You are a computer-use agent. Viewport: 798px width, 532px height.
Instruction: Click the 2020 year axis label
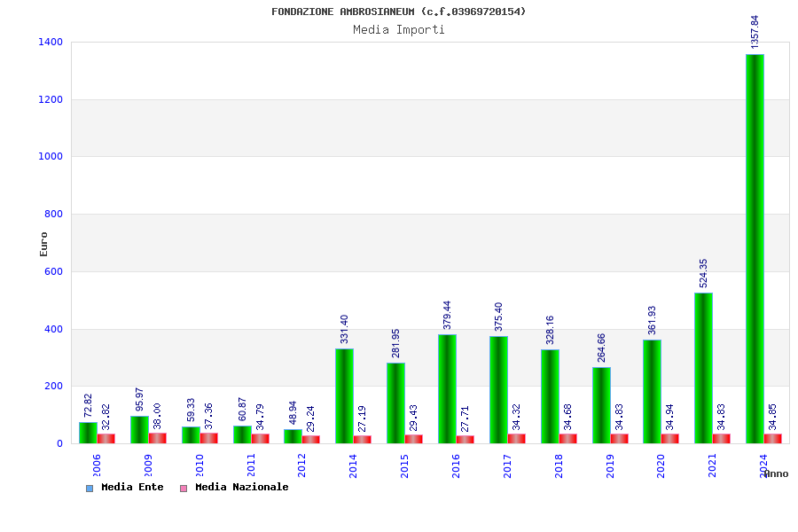point(661,465)
